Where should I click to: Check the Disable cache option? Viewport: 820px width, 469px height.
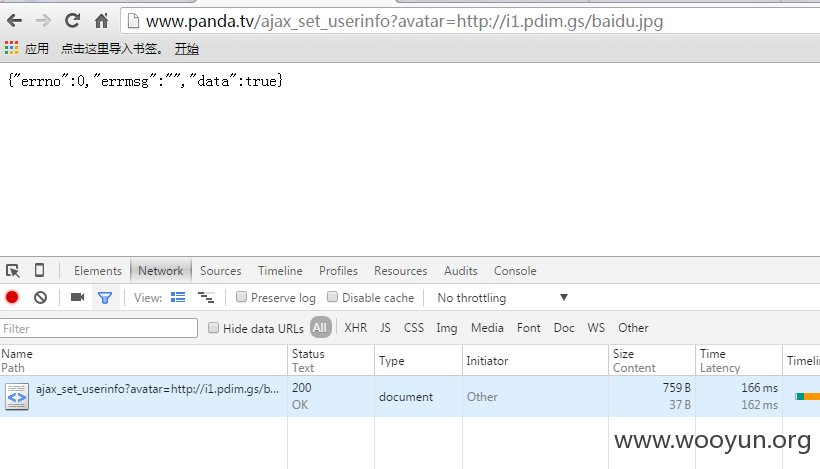click(332, 297)
